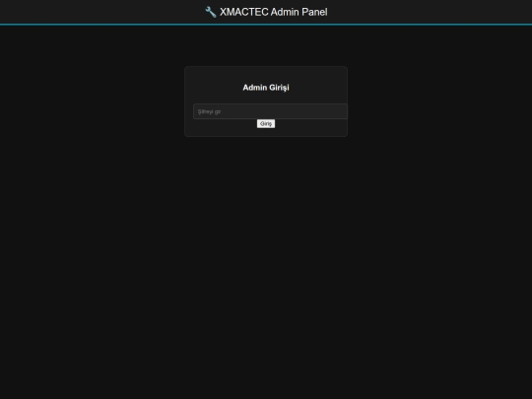Select the "XMACTEC Admin Panel" header title
532x399 pixels.
coord(274,12)
